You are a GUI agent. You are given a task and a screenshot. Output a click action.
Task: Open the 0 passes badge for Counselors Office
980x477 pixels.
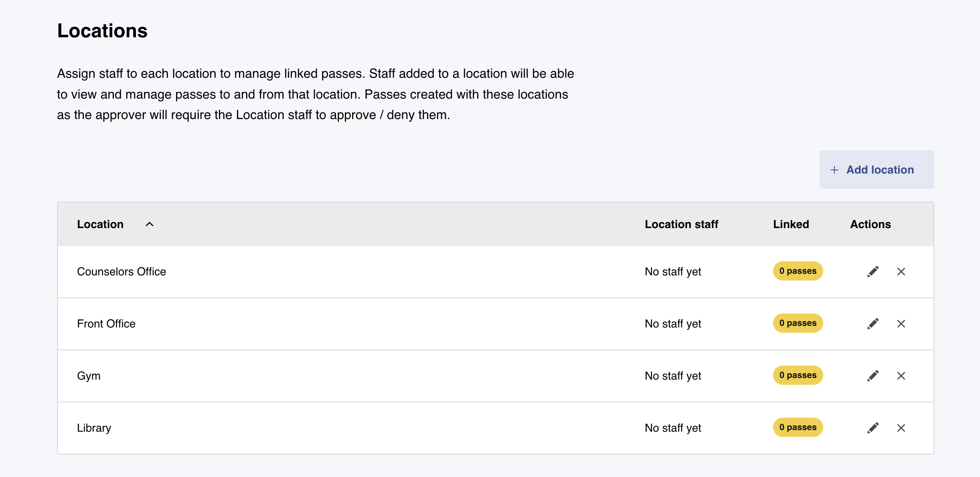coord(798,271)
